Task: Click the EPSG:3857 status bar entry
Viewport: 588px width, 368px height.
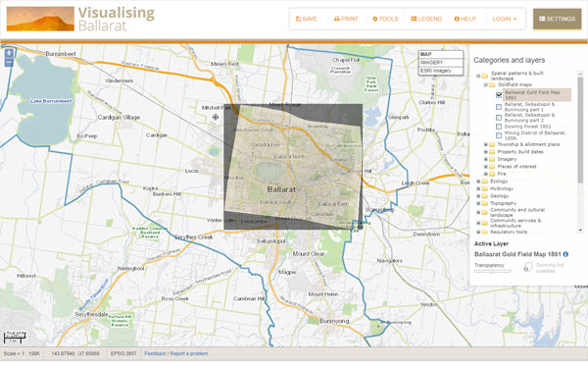Action: (123, 353)
